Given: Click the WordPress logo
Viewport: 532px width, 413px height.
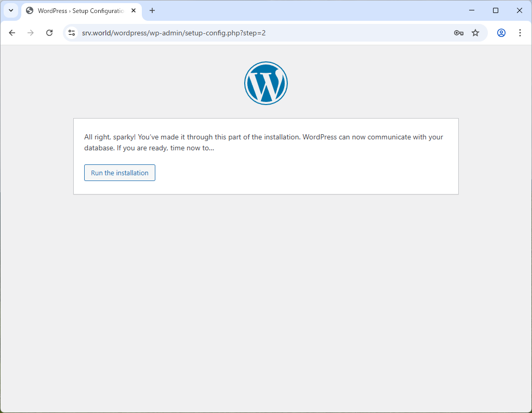Looking at the screenshot, I should [265, 83].
